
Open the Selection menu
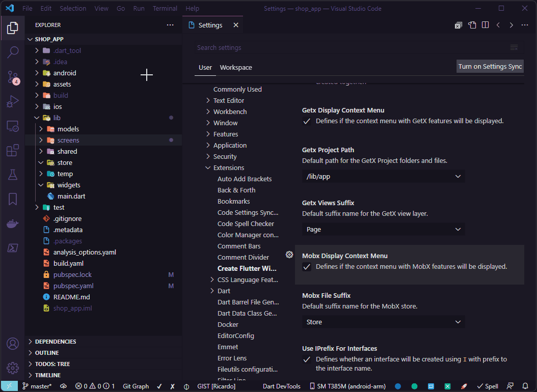[x=73, y=8]
